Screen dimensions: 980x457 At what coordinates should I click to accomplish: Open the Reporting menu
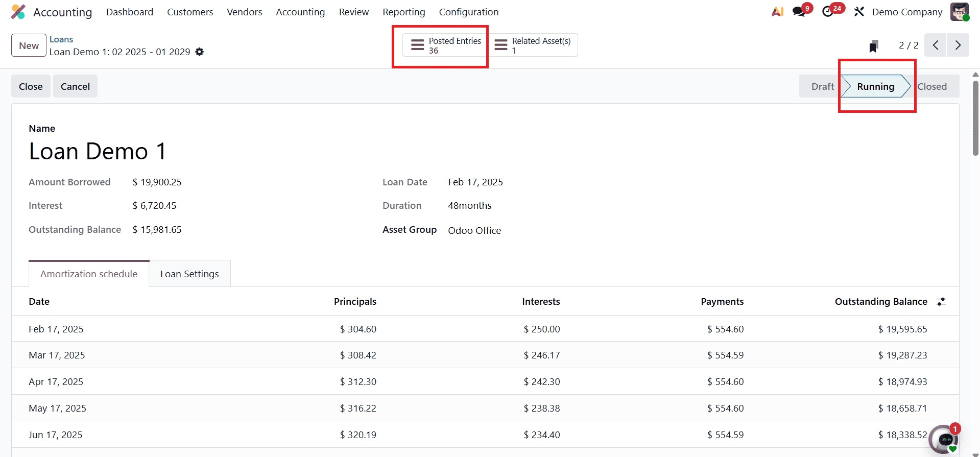pos(404,12)
